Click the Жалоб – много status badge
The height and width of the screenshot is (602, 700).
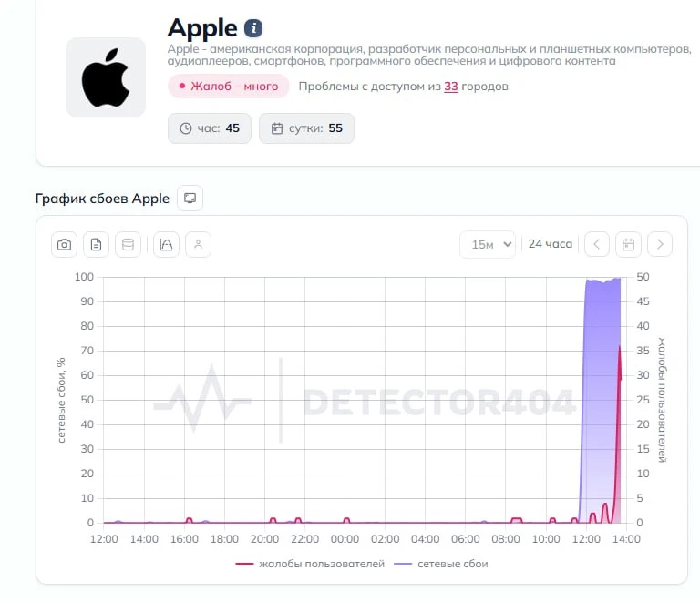click(x=229, y=86)
